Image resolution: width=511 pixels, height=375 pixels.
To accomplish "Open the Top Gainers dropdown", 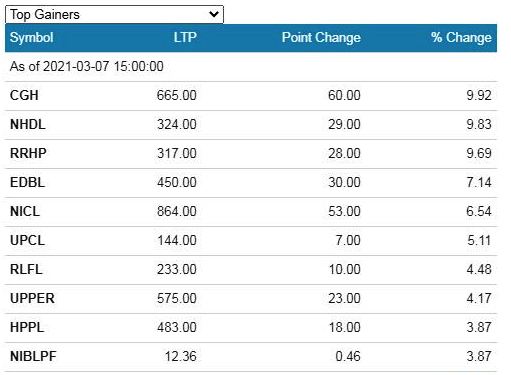I will point(114,14).
